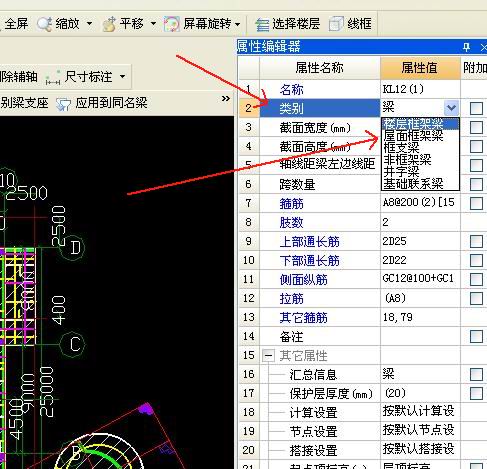
Task: Tick the 附加 checkbox for 保护层厚度
Action: tap(476, 393)
